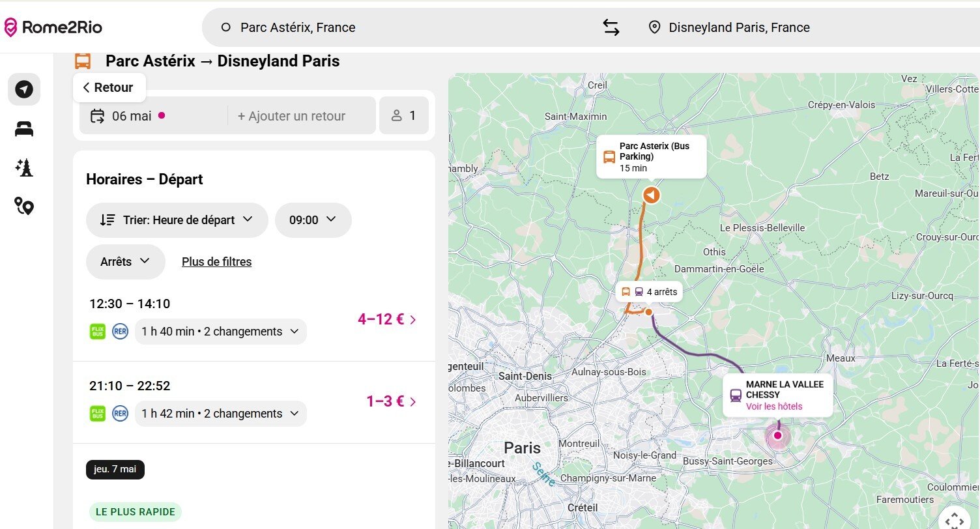
Task: Click the 4 arrêts map label
Action: pos(649,292)
